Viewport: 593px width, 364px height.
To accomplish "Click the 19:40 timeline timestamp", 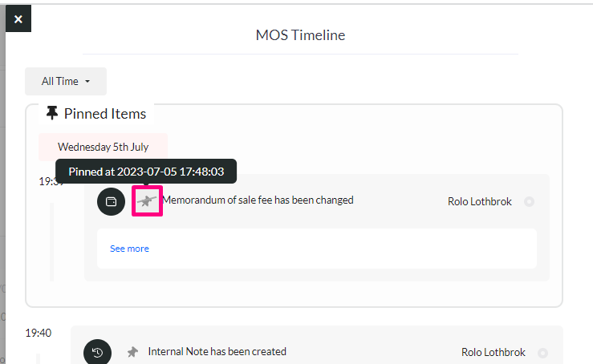I will (39, 333).
